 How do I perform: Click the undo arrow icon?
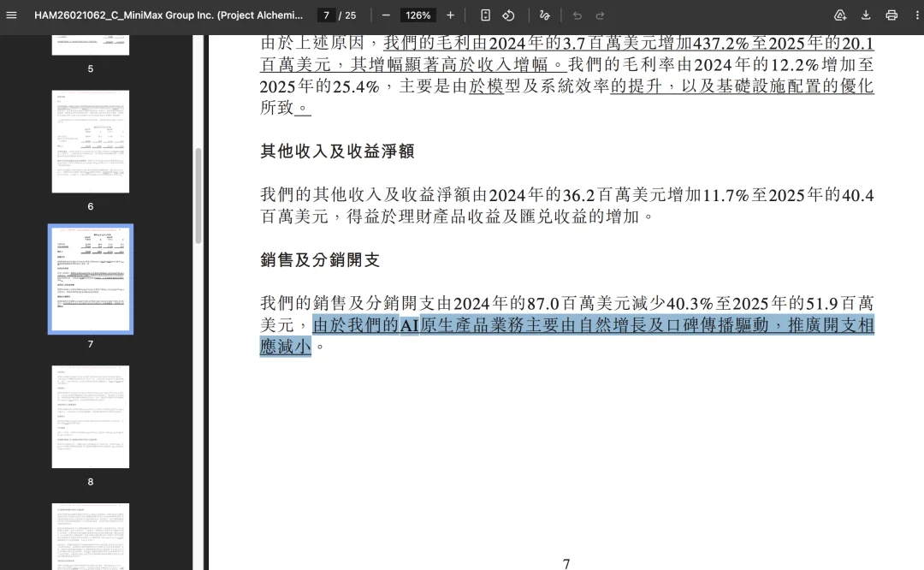(x=577, y=15)
